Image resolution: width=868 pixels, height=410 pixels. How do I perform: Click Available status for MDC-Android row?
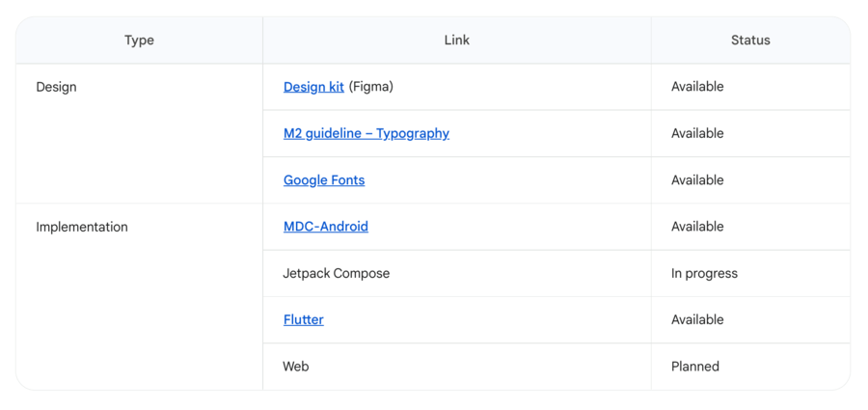pos(696,227)
